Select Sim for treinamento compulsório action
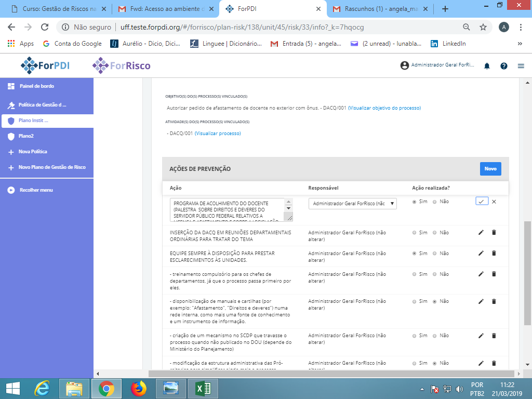The height and width of the screenshot is (399, 532). click(414, 274)
